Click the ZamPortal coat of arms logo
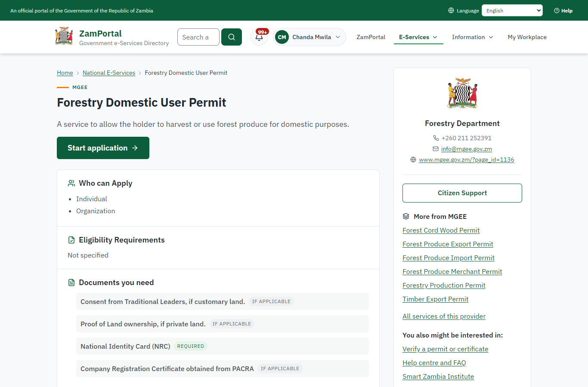The width and height of the screenshot is (588, 387). tap(64, 37)
